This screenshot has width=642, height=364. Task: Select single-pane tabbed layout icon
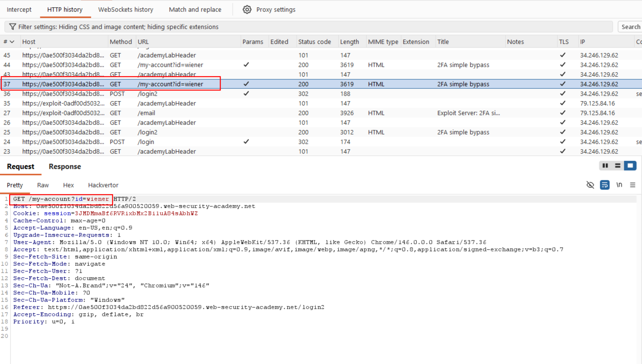(x=630, y=166)
